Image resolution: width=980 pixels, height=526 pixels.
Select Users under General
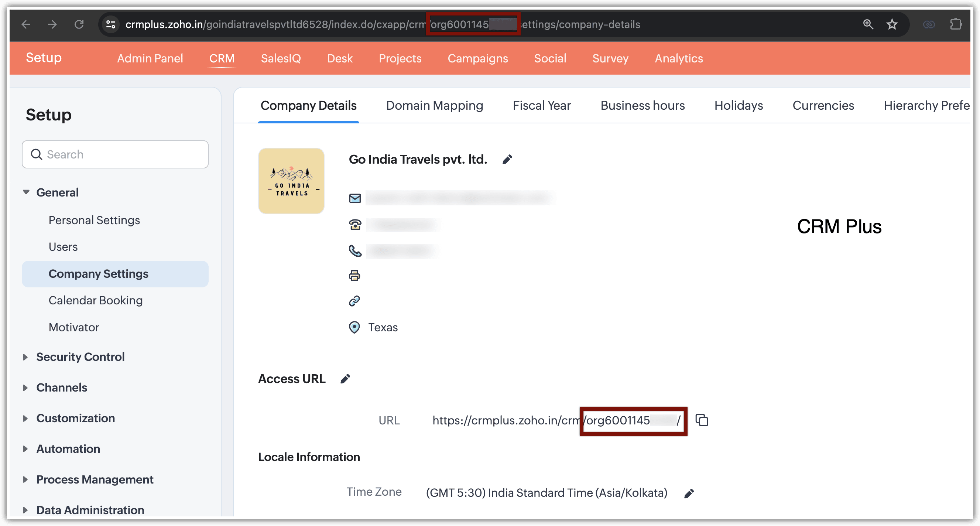pyautogui.click(x=63, y=247)
